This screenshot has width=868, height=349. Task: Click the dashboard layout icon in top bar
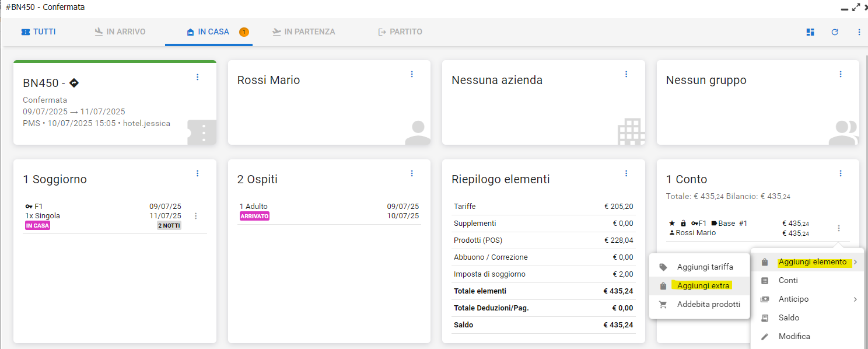coord(810,32)
